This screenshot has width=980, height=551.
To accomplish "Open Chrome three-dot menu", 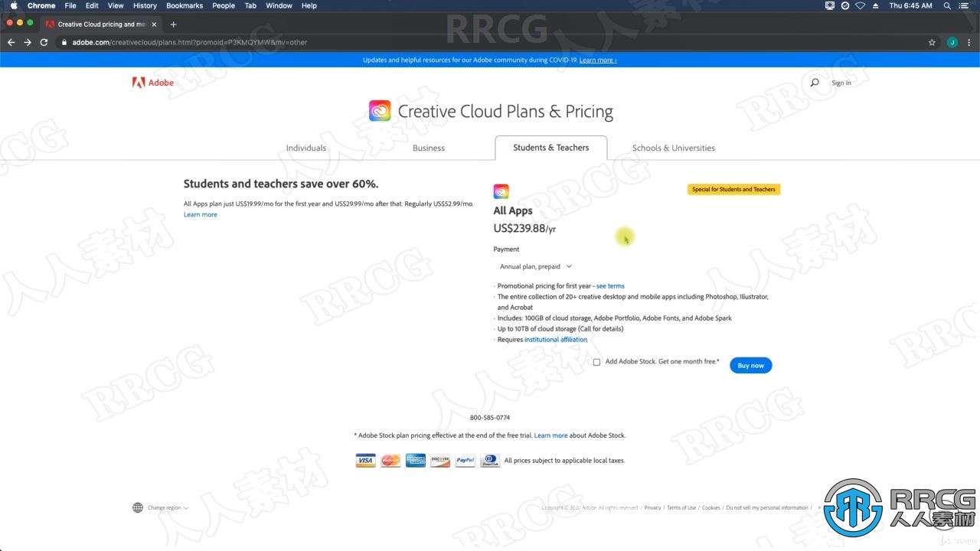I will (x=969, y=42).
